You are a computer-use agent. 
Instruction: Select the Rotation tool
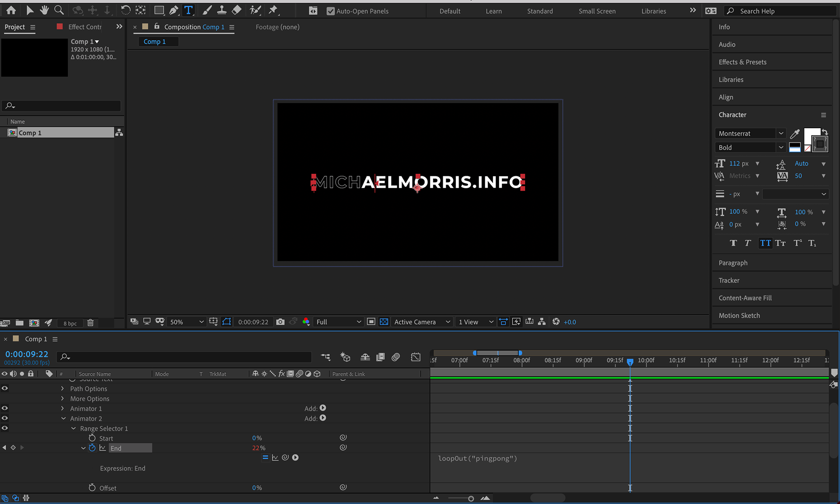click(126, 10)
